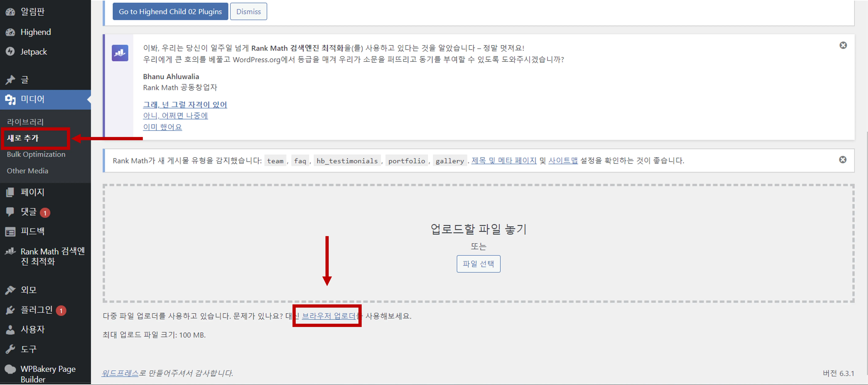The height and width of the screenshot is (385, 868).
Task: Click the 도구 wrench icon
Action: point(10,349)
